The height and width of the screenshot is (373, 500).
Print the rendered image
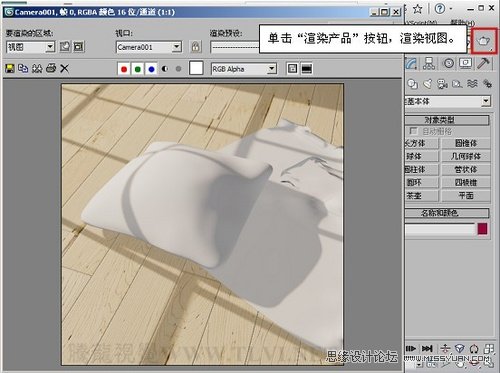tap(51, 68)
